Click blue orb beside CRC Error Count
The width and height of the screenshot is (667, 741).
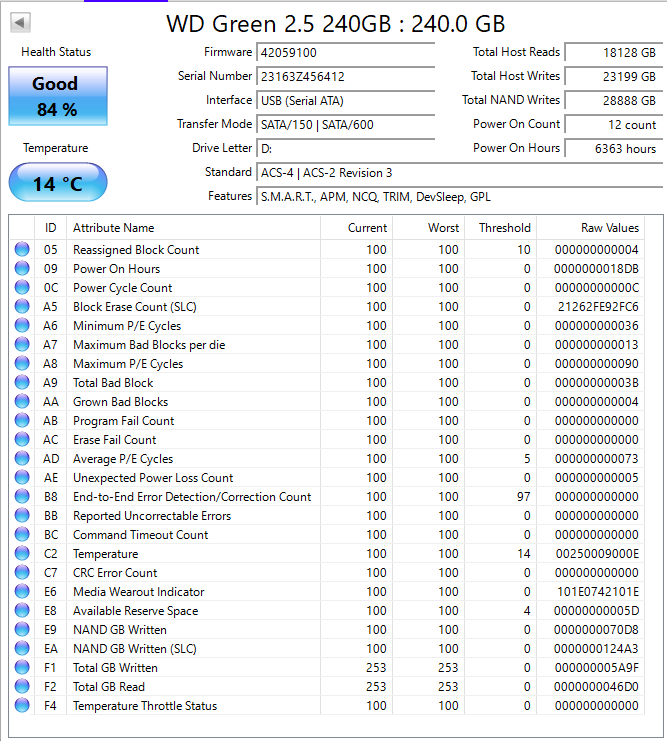(22, 572)
